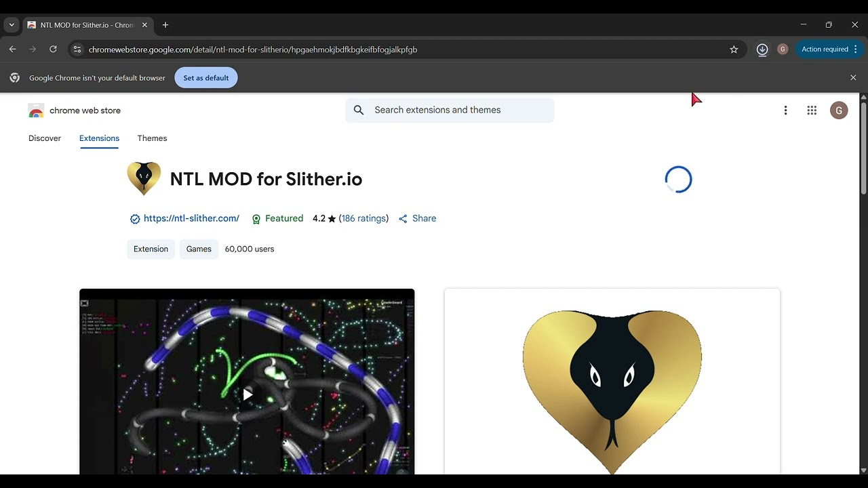
Task: Click the page vertical scrollbar
Action: click(x=863, y=148)
